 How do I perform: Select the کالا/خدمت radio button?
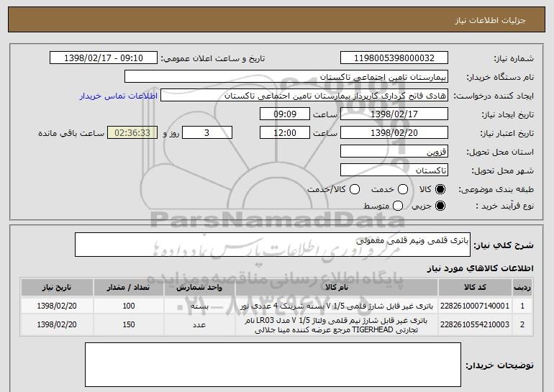[x=355, y=189]
